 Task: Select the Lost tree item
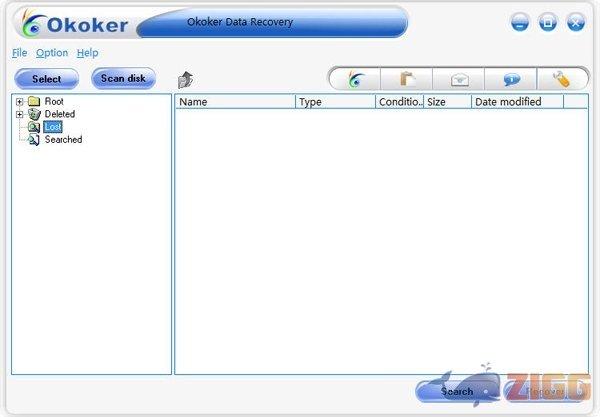pos(53,127)
